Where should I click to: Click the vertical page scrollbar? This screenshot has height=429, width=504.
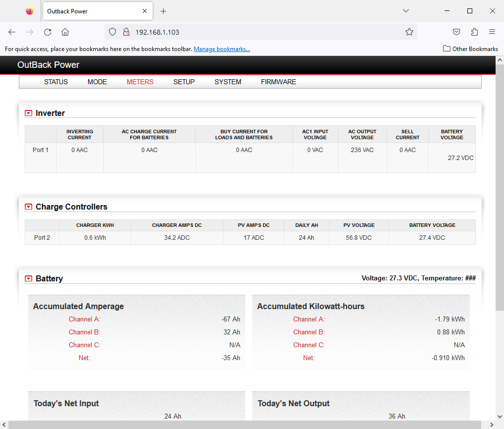(x=500, y=198)
